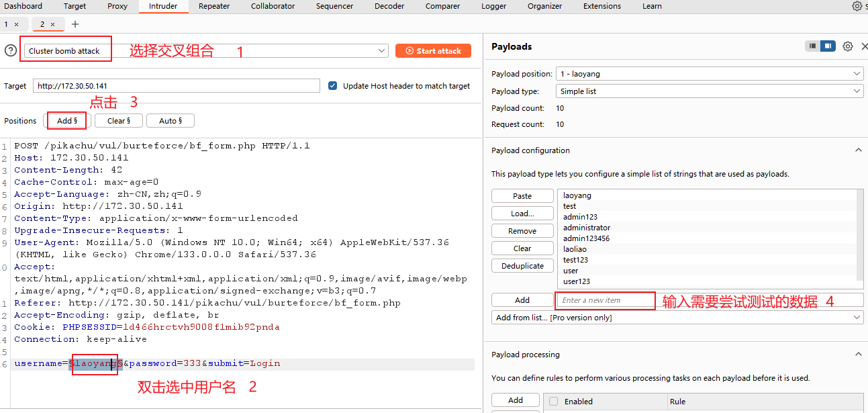Close Intruder sub-tab 2
The image size is (868, 413).
pyautogui.click(x=53, y=24)
